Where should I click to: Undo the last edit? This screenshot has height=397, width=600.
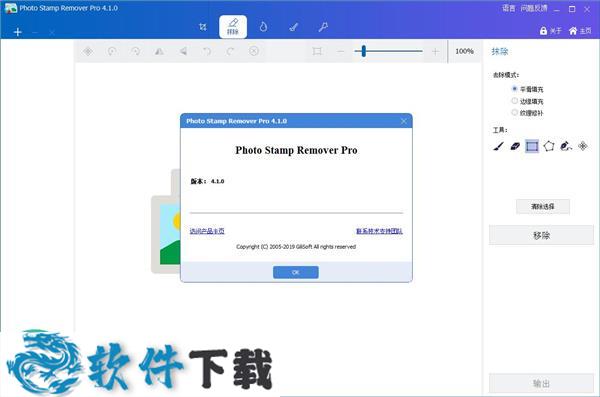point(207,51)
